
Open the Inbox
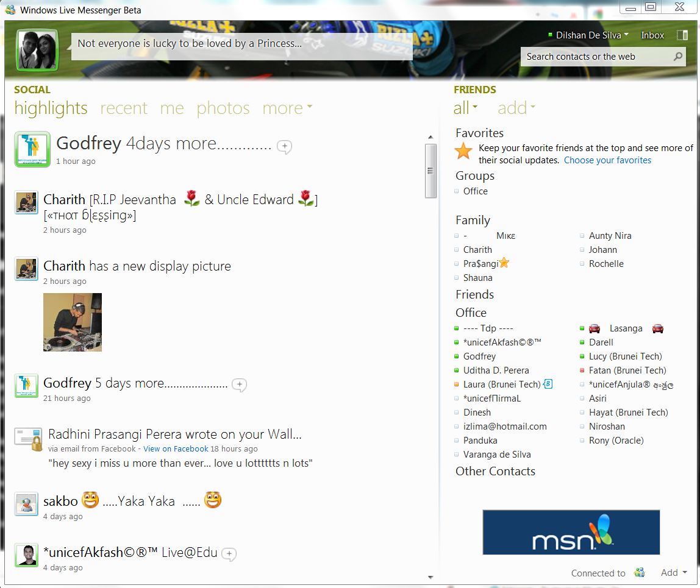(652, 35)
